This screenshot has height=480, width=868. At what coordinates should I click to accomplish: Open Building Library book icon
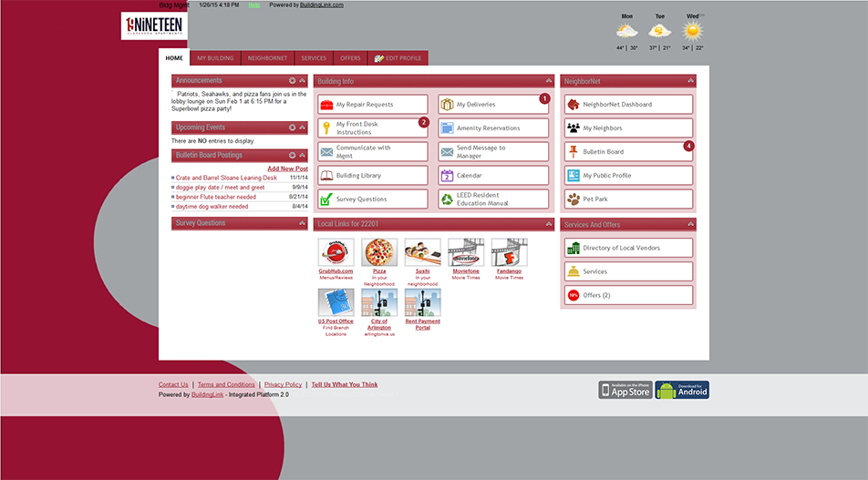coord(326,176)
